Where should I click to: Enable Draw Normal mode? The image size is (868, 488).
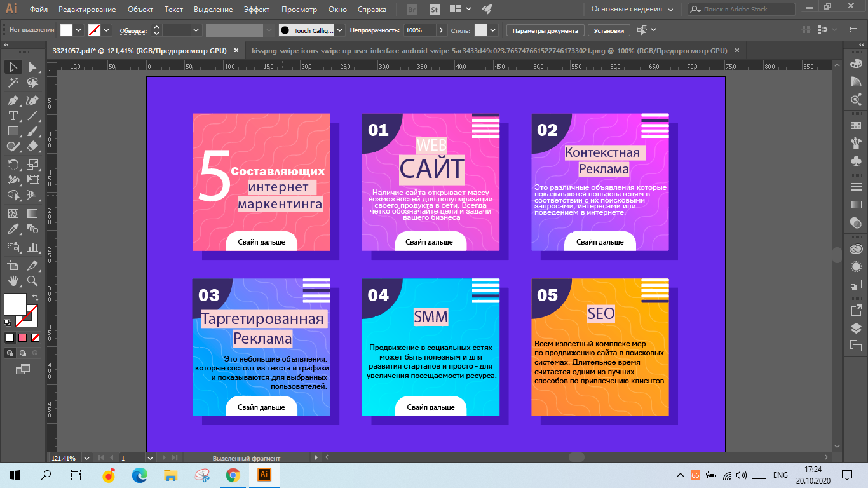[x=10, y=353]
